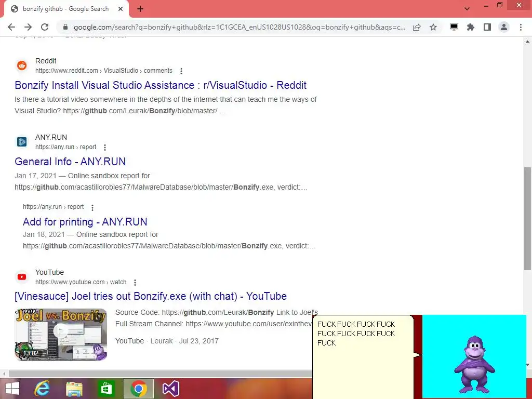
Task: Click the lock icon in address bar
Action: (x=65, y=27)
